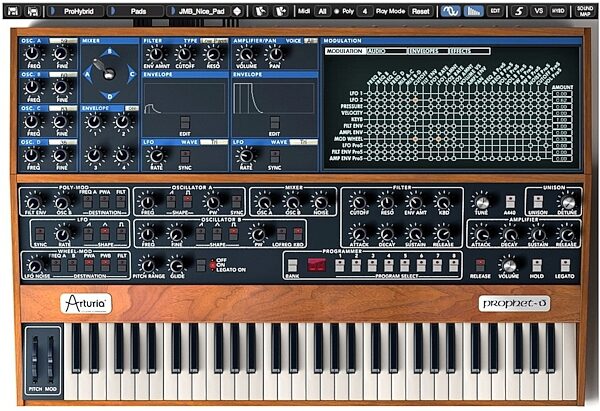The height and width of the screenshot is (411, 600).
Task: Show the sine-wave synthesis panel view
Action: (450, 11)
